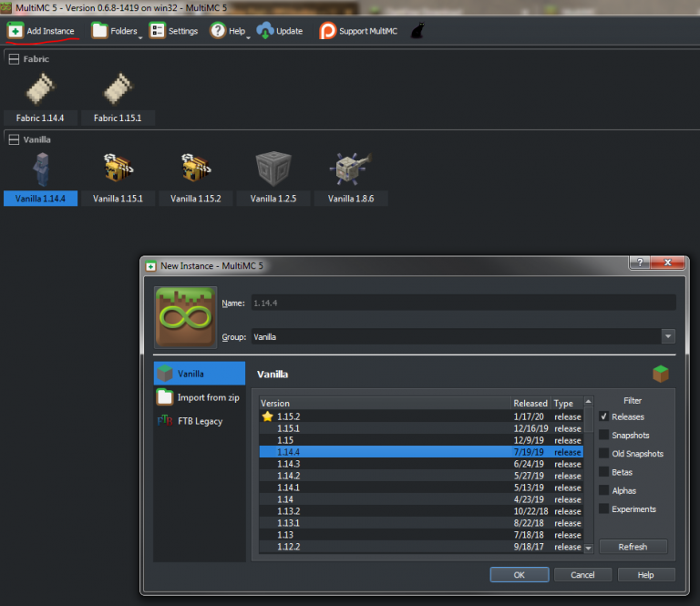This screenshot has width=700, height=606.
Task: Open the Help toolbar menu
Action: coord(230,31)
